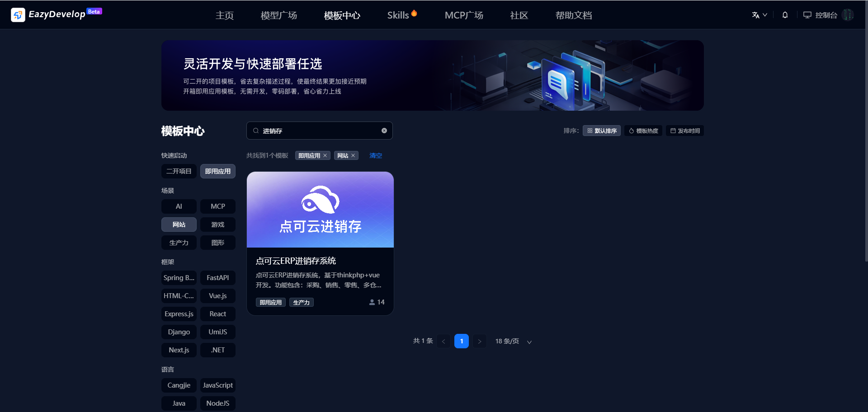Filter by NodeJS language
868x412 pixels.
[x=218, y=403]
